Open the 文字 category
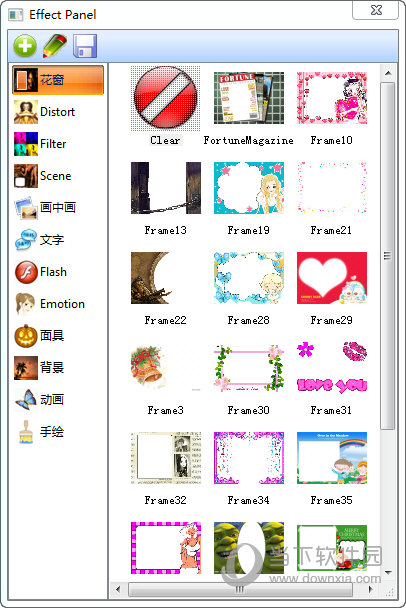The image size is (406, 608). coord(58,240)
